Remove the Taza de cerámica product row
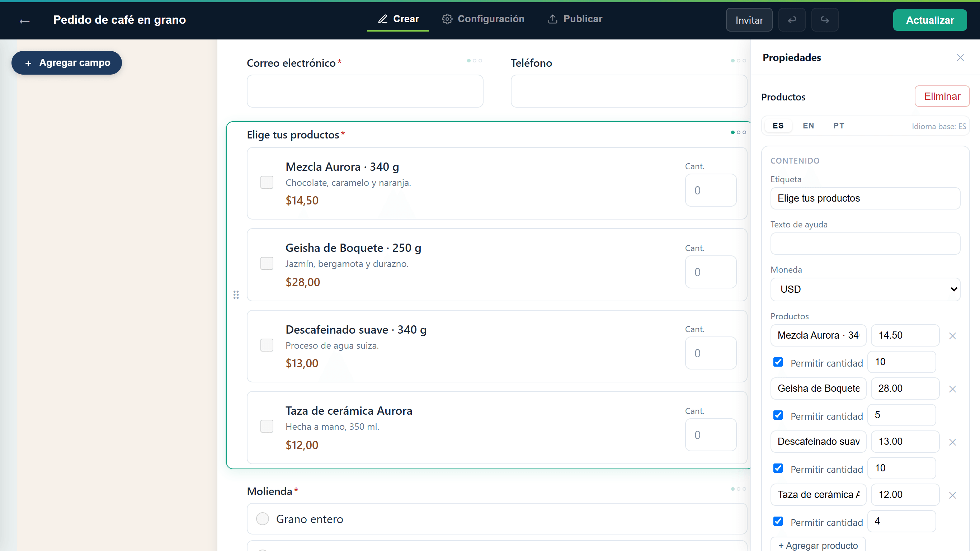980x551 pixels. (952, 495)
